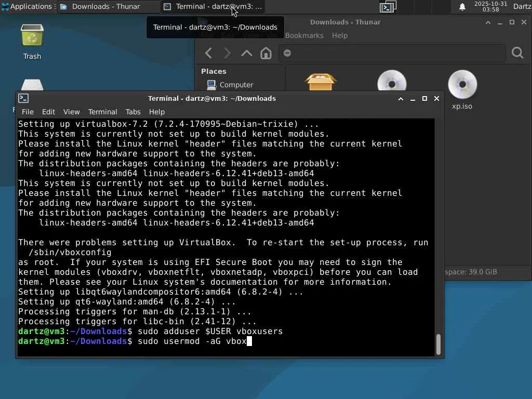This screenshot has width=532, height=399.
Task: Click the panel clock showing 03:58
Action: pos(490,7)
